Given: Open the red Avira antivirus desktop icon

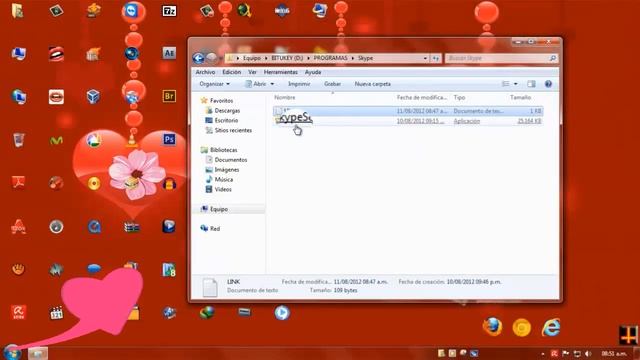Looking at the screenshot, I should [x=18, y=312].
